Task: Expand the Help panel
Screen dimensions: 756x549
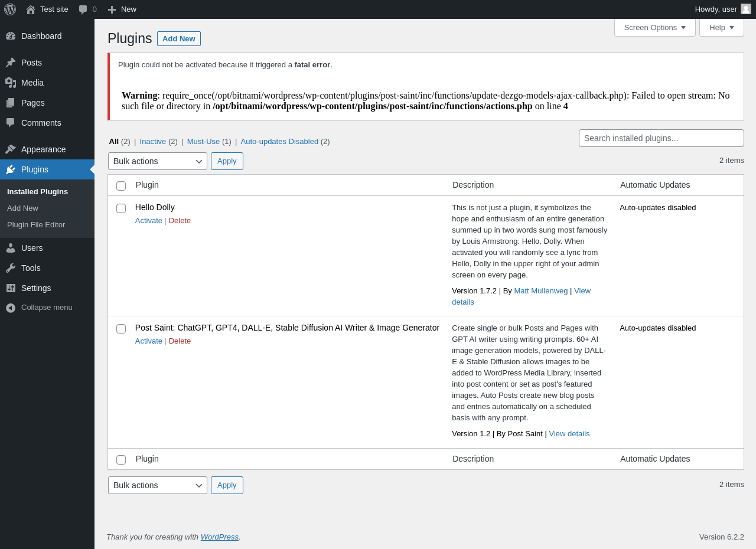Action: click(722, 27)
